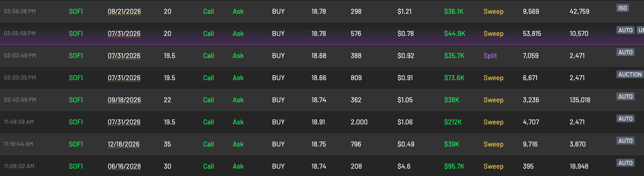Click AUTO tag on 03:55:56 PM row

click(625, 30)
